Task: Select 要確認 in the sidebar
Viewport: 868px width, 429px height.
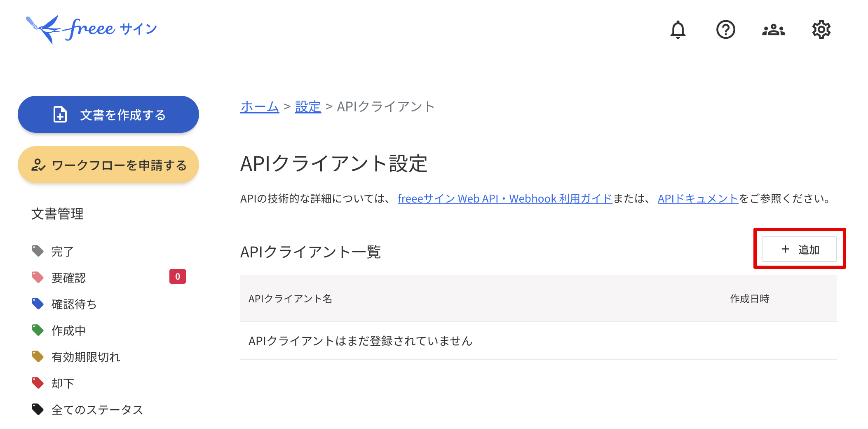Action: point(68,278)
